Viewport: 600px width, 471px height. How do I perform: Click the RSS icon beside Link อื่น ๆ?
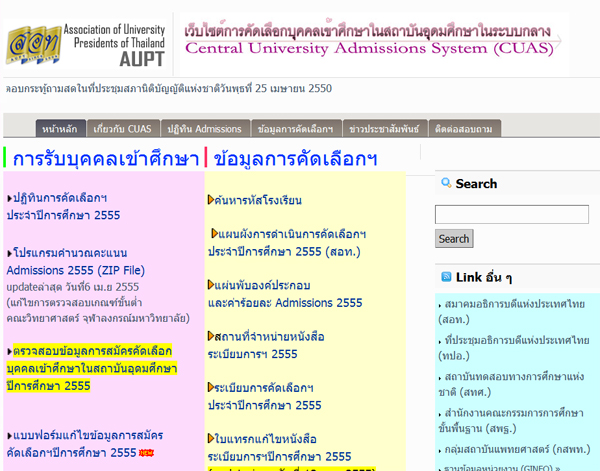445,277
